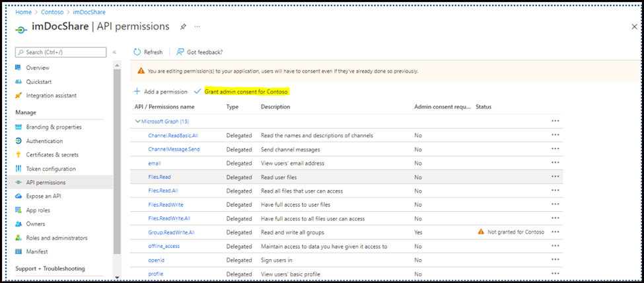This screenshot has width=644, height=283.
Task: Open ellipsis menu for Files.Read.All row
Action: 555,190
